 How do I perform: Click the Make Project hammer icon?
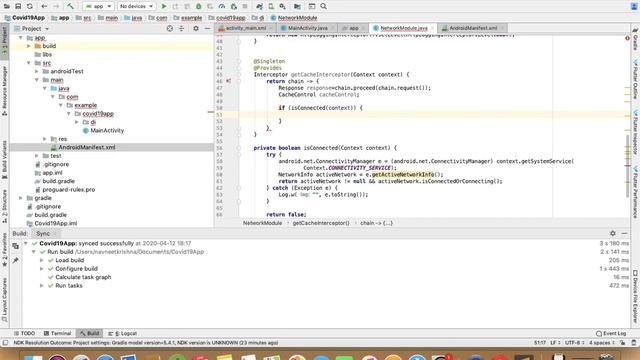pos(70,6)
